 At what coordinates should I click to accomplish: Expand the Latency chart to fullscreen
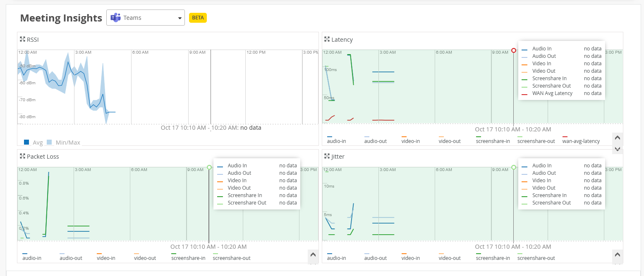327,39
